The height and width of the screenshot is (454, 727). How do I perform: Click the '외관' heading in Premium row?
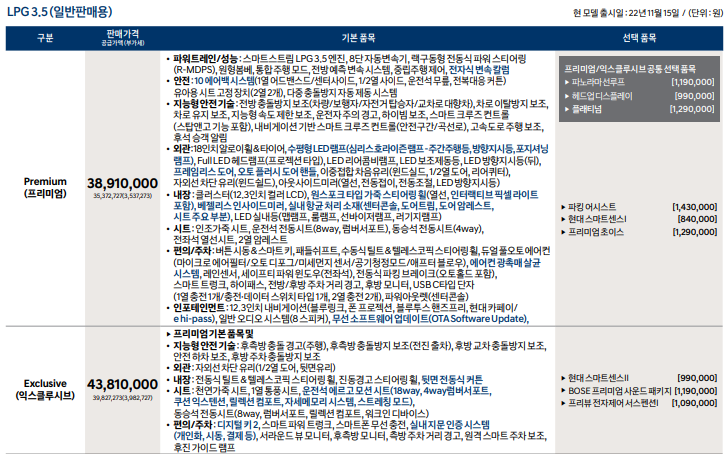pos(181,149)
